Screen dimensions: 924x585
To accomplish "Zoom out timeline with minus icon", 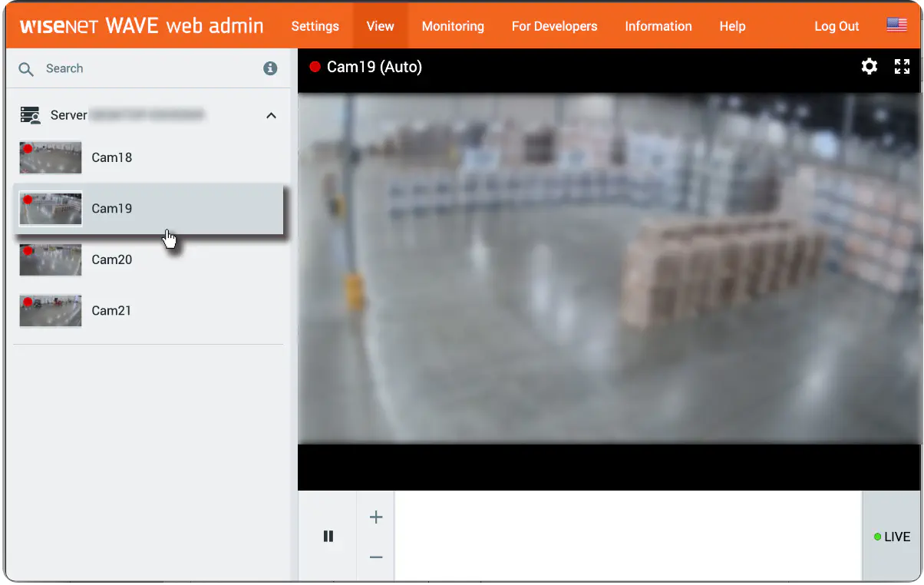I will tap(376, 557).
